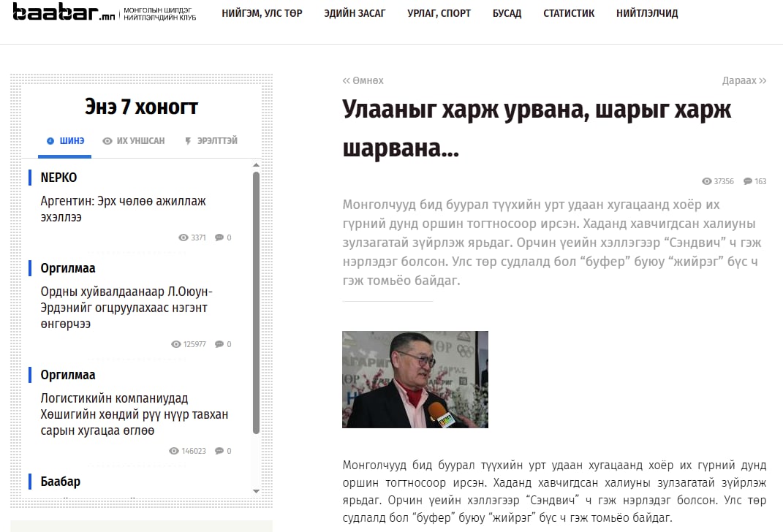Open author НЕРКО link
The width and height of the screenshot is (783, 532).
(x=59, y=178)
